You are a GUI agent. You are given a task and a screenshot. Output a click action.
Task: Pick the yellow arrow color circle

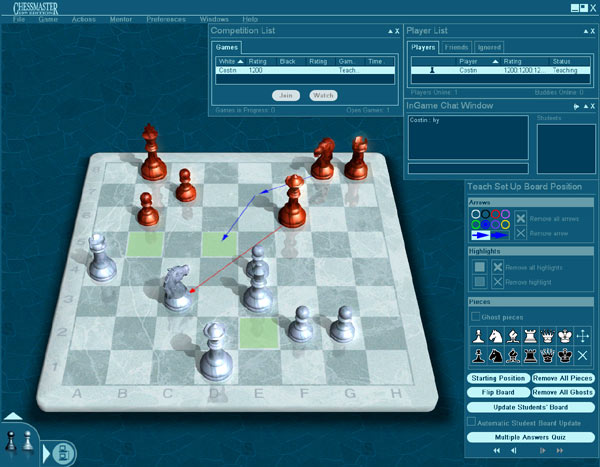coord(505,224)
